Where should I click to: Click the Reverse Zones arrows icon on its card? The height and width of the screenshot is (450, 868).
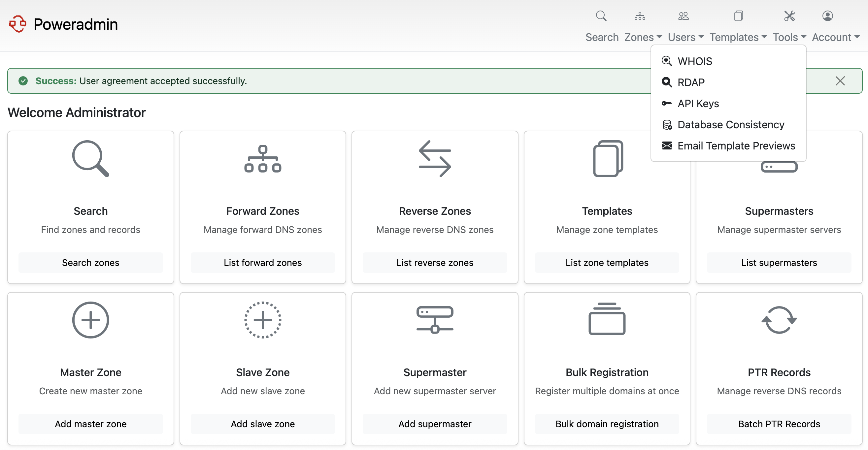click(435, 159)
